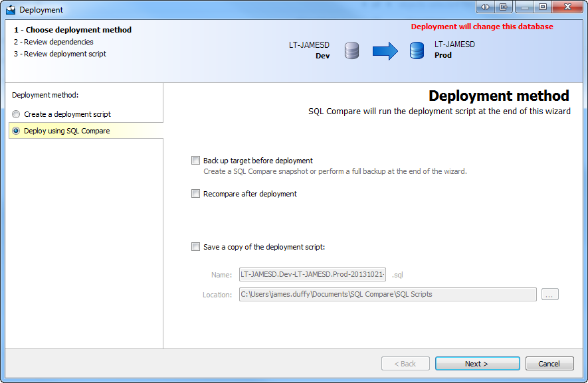Maximize the Deployment window

543,7
